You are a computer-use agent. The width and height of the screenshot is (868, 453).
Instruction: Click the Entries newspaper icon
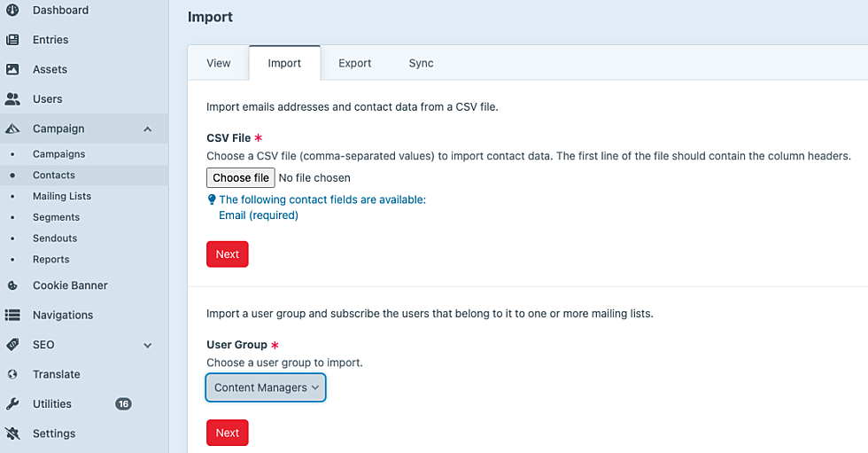12,40
